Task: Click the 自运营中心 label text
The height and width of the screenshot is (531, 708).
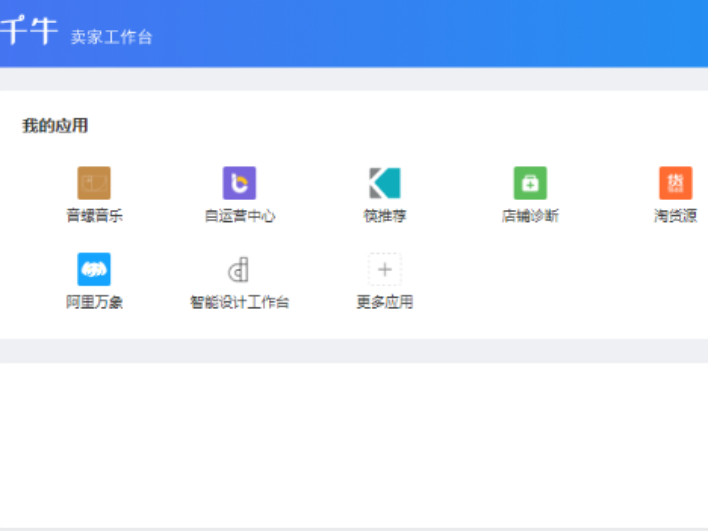Action: coord(240,215)
